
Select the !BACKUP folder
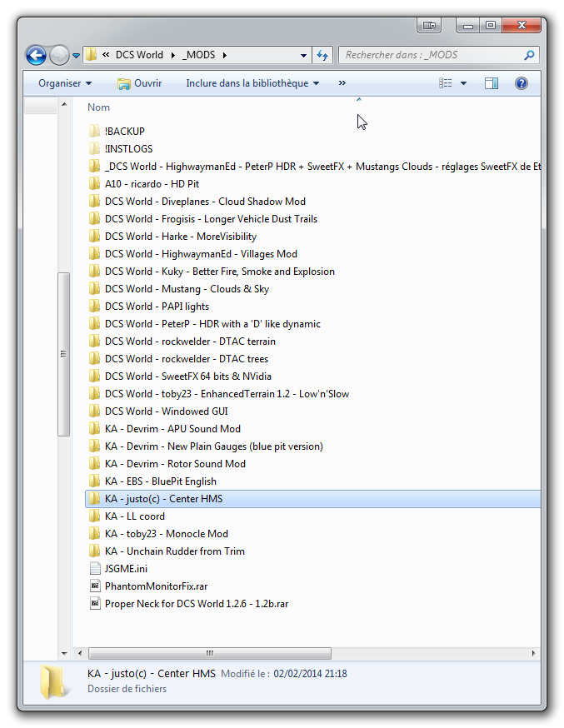tap(117, 132)
